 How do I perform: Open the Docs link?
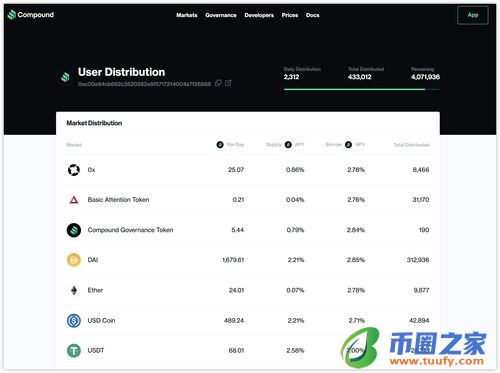point(312,15)
